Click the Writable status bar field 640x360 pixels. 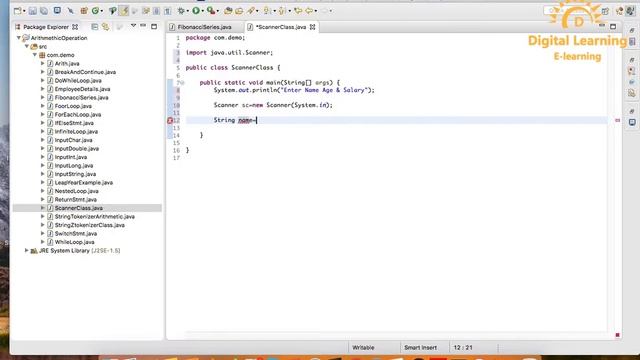tap(363, 348)
